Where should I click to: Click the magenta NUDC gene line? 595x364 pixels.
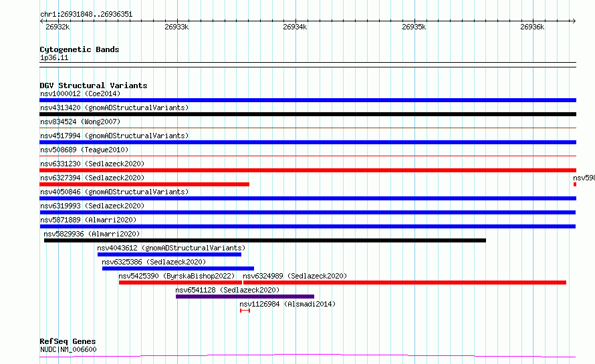(308, 356)
